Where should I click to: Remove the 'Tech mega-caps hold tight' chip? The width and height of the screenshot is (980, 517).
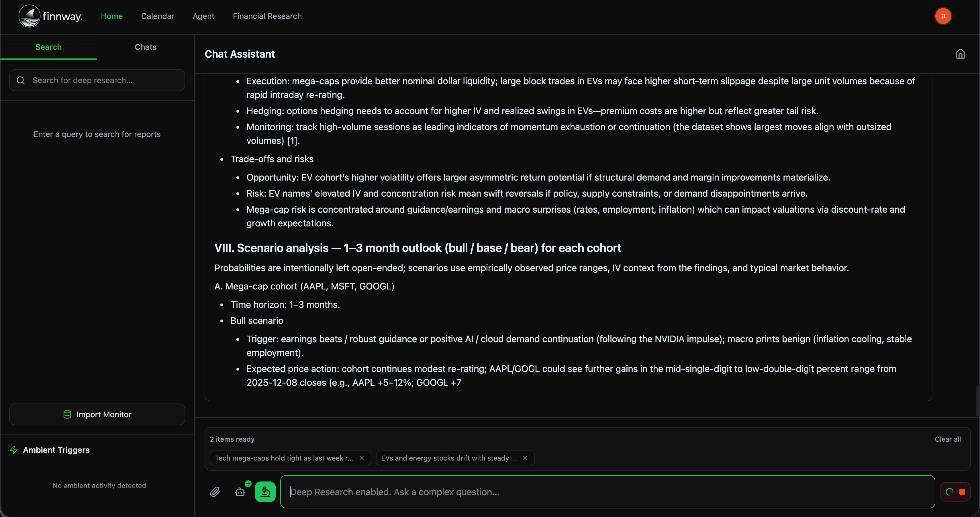pyautogui.click(x=361, y=458)
